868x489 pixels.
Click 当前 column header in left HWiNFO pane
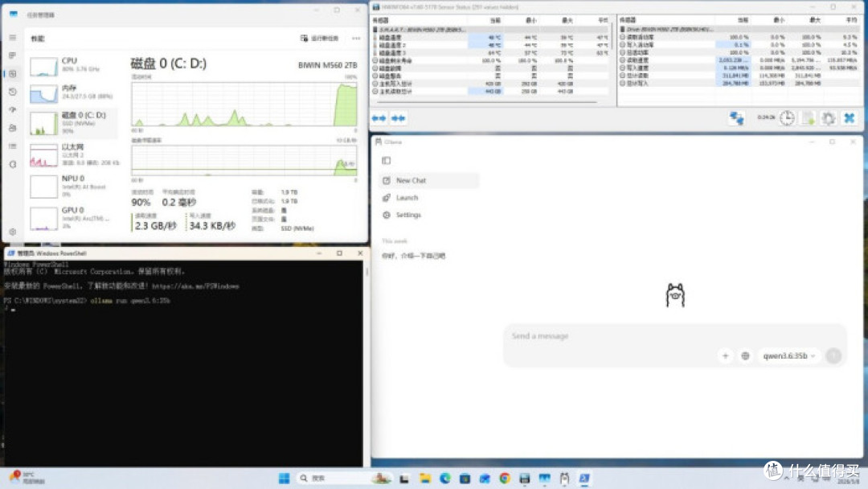(x=495, y=20)
